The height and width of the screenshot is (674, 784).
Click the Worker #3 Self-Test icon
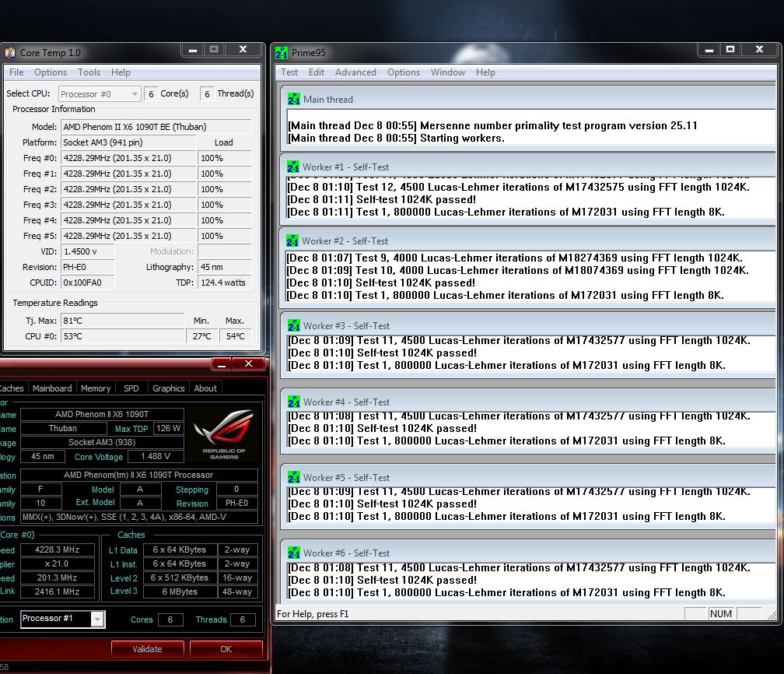[294, 326]
